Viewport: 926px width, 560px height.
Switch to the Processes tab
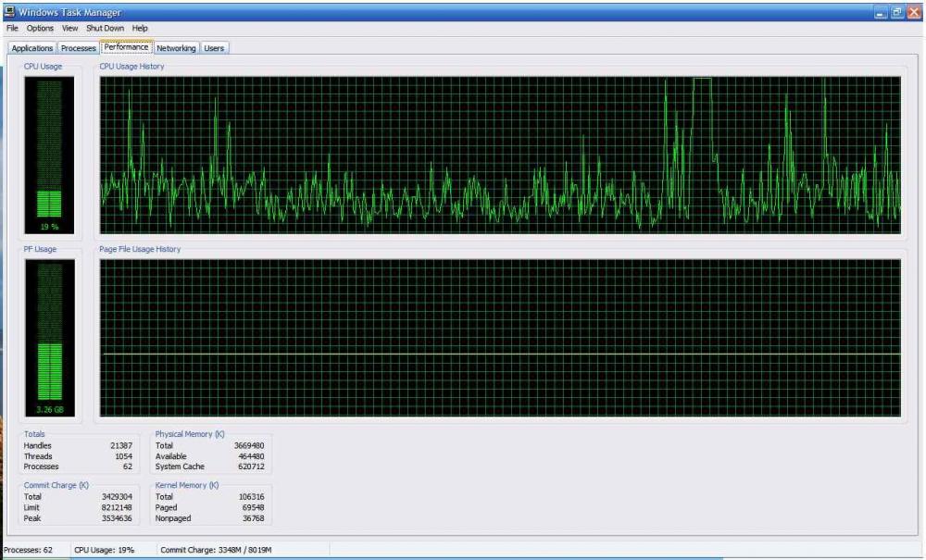coord(79,48)
